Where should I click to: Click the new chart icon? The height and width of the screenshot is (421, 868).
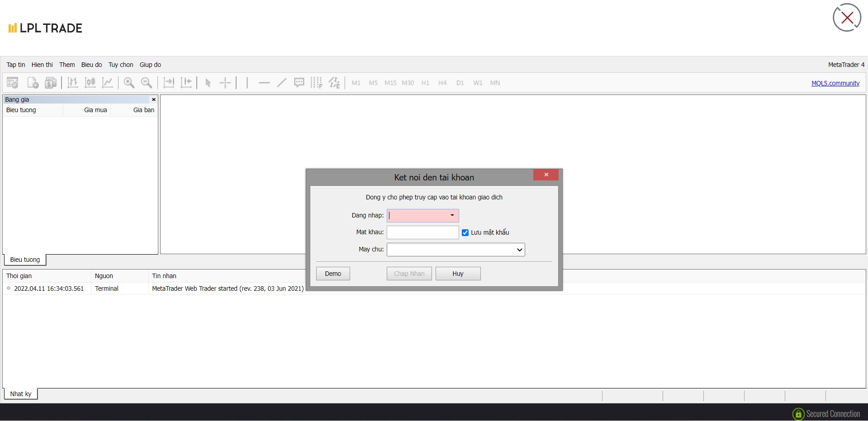pos(13,83)
